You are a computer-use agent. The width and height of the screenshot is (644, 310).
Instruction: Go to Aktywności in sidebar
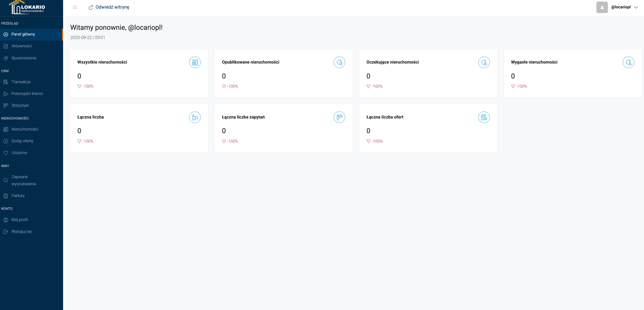tap(21, 46)
